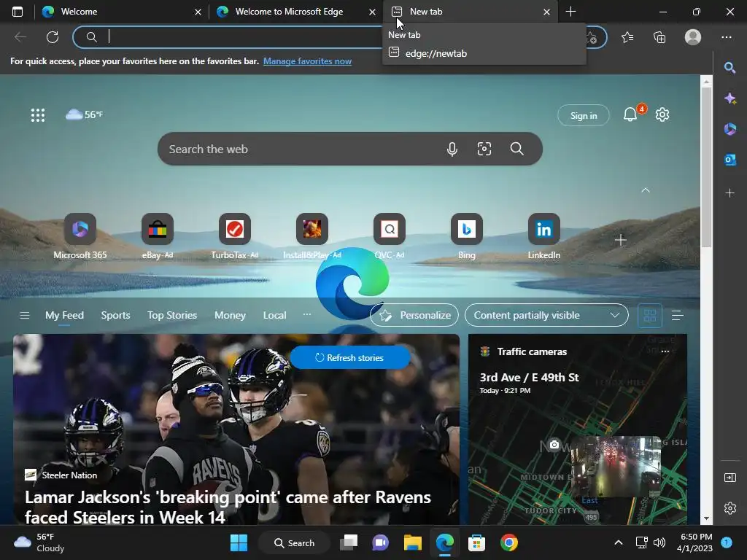
Task: Open the TurboTax quick link
Action: click(x=234, y=237)
